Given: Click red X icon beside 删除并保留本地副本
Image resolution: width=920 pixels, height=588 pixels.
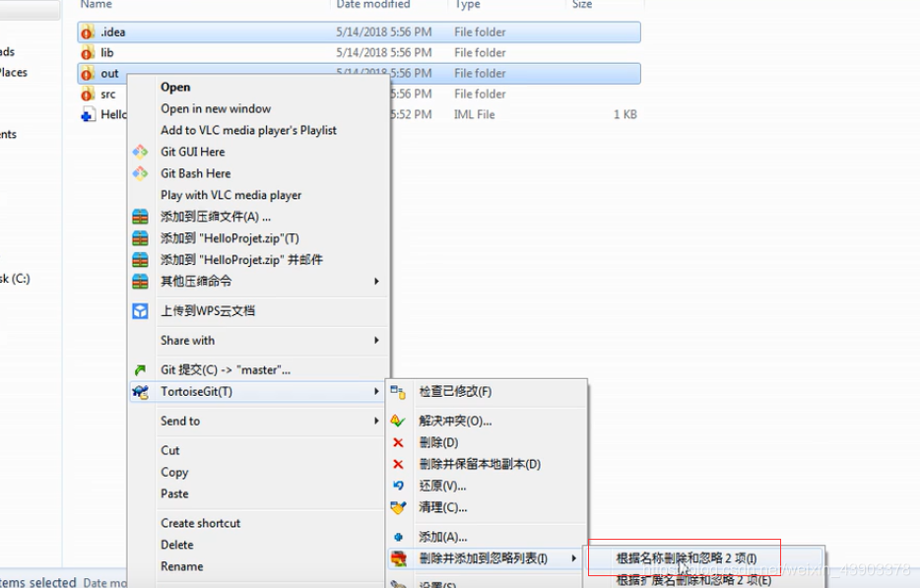Looking at the screenshot, I should [x=398, y=464].
